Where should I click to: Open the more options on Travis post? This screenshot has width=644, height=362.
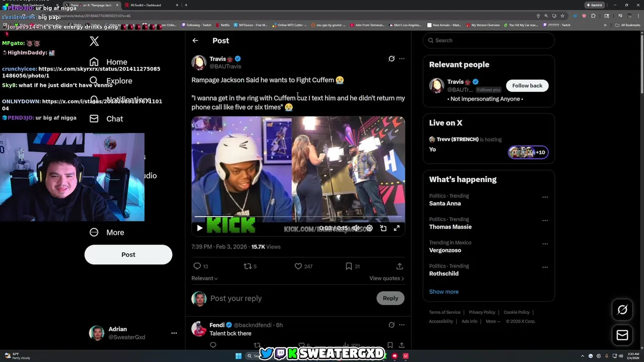tap(401, 59)
